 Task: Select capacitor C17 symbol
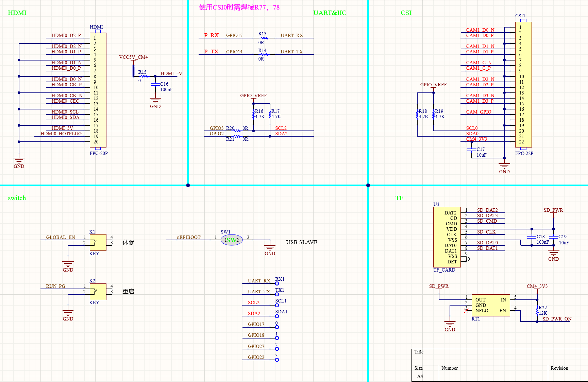tap(472, 150)
